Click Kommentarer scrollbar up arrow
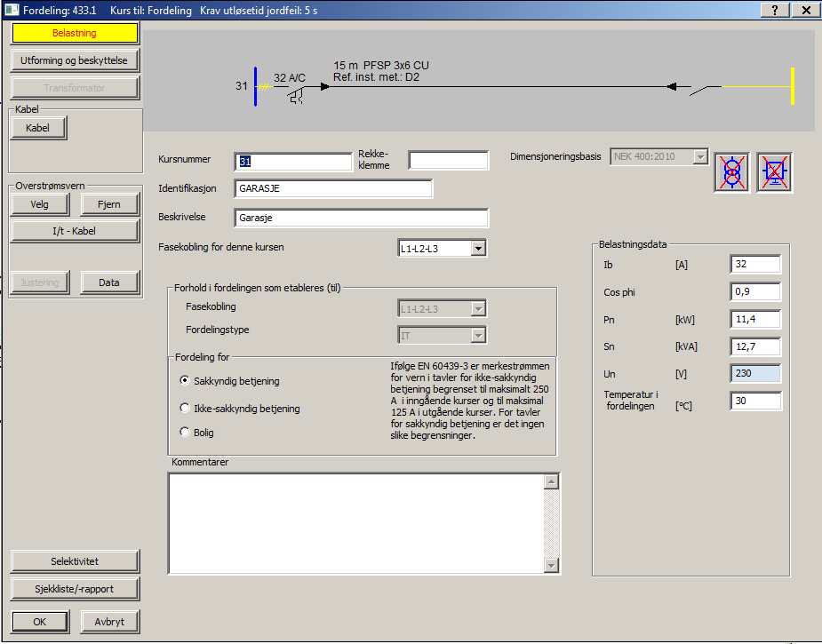 (x=551, y=482)
